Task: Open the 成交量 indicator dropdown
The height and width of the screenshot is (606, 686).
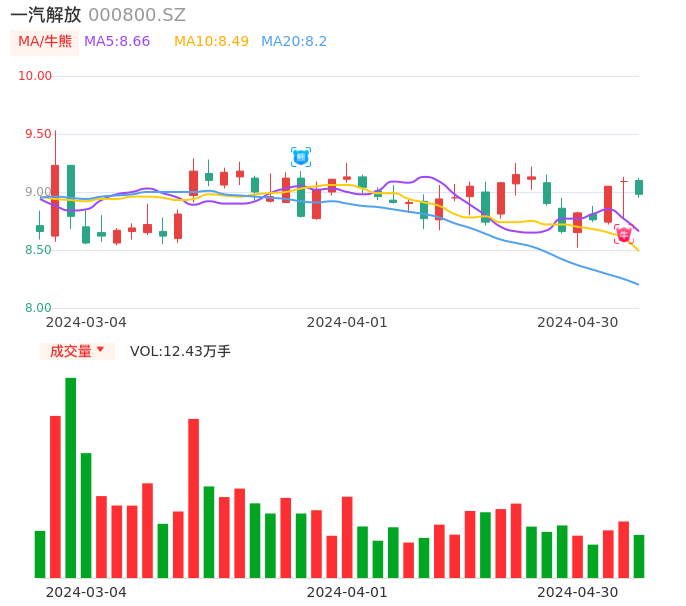Action: [x=77, y=351]
